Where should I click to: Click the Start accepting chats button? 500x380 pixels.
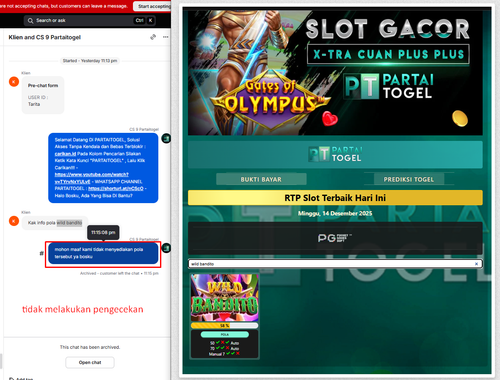tap(153, 6)
